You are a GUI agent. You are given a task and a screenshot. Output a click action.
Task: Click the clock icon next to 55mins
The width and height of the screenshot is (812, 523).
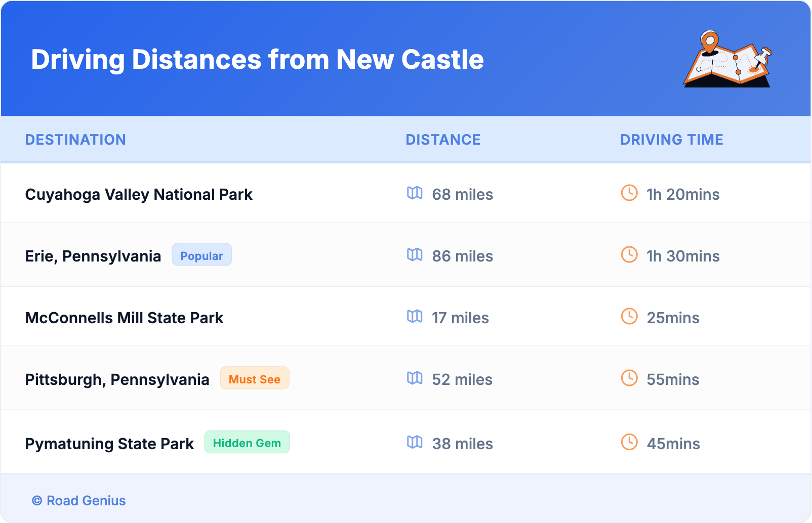click(x=629, y=378)
